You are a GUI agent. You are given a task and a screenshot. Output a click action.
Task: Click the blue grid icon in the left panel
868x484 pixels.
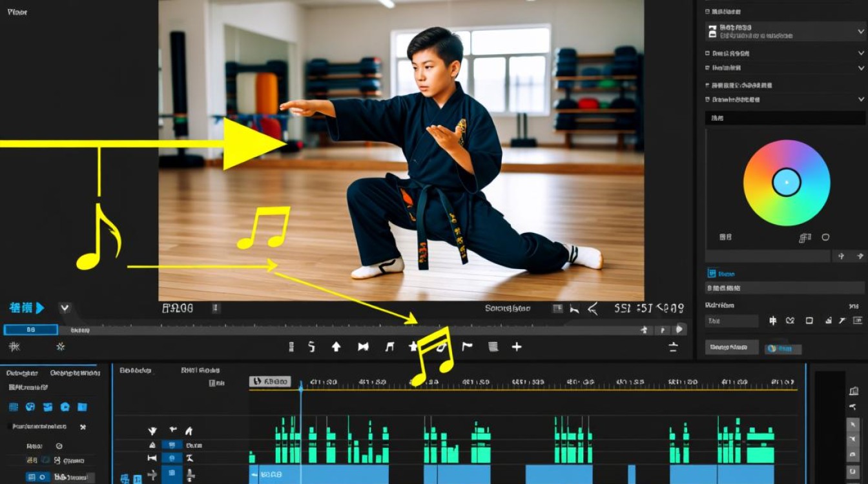point(13,407)
